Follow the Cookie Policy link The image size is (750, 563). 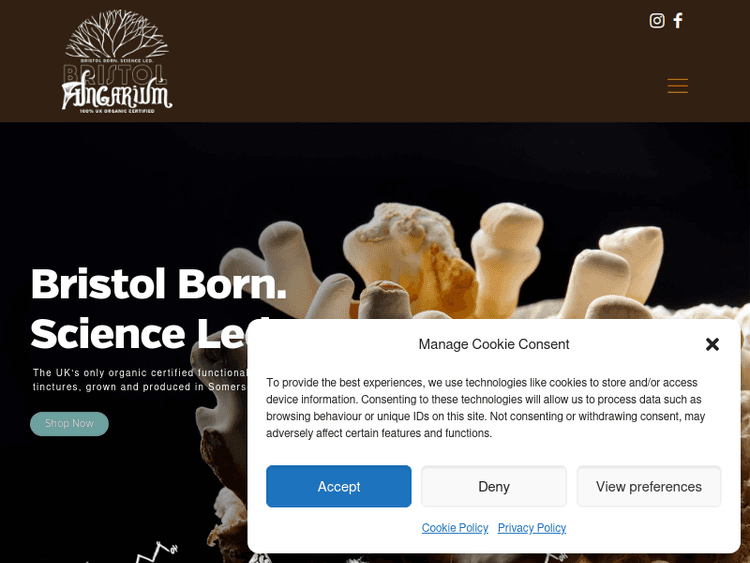click(455, 528)
